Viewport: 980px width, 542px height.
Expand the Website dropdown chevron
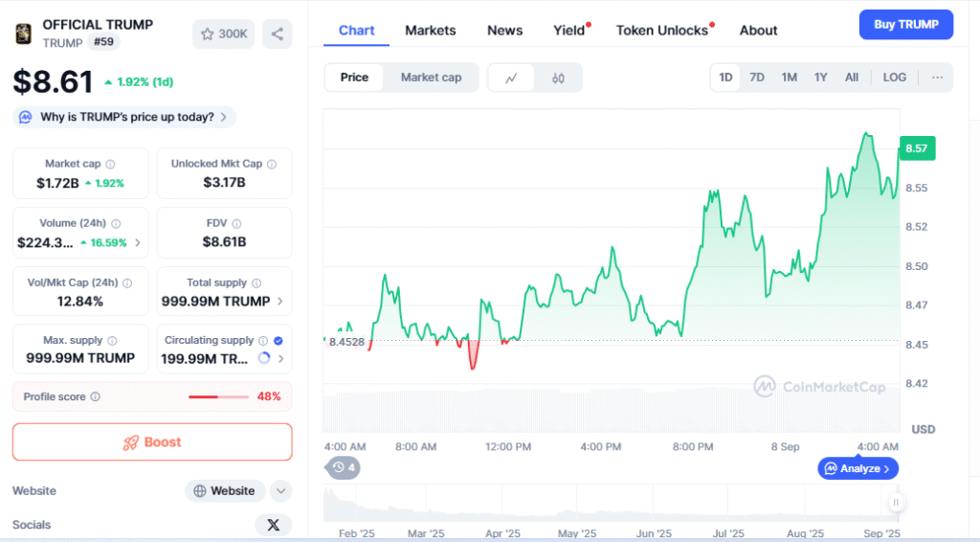pyautogui.click(x=281, y=490)
